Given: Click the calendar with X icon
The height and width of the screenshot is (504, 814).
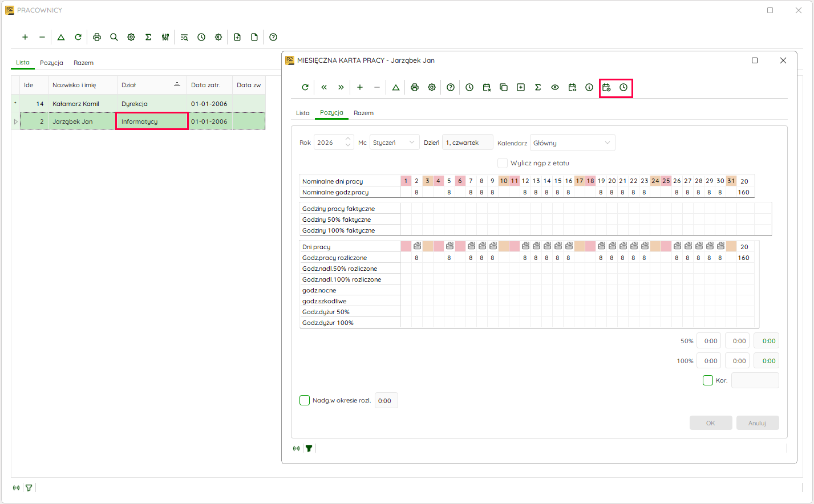Looking at the screenshot, I should 487,87.
